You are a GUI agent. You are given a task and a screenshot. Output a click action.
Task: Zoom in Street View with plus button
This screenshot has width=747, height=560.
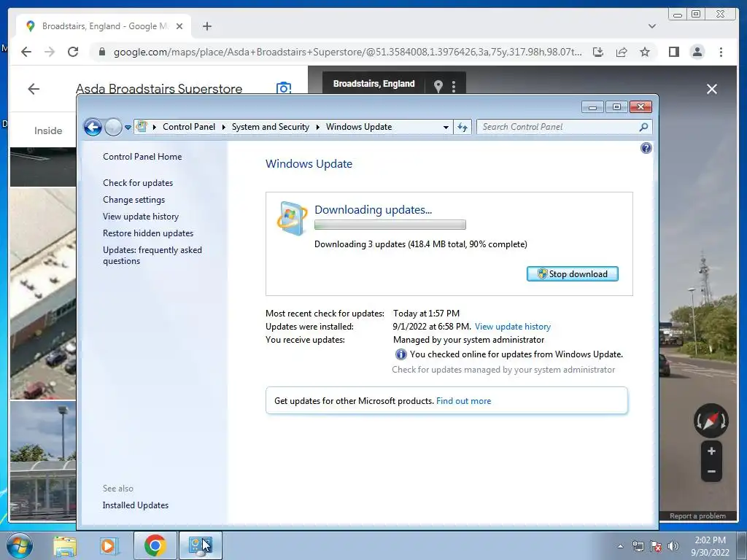711,451
